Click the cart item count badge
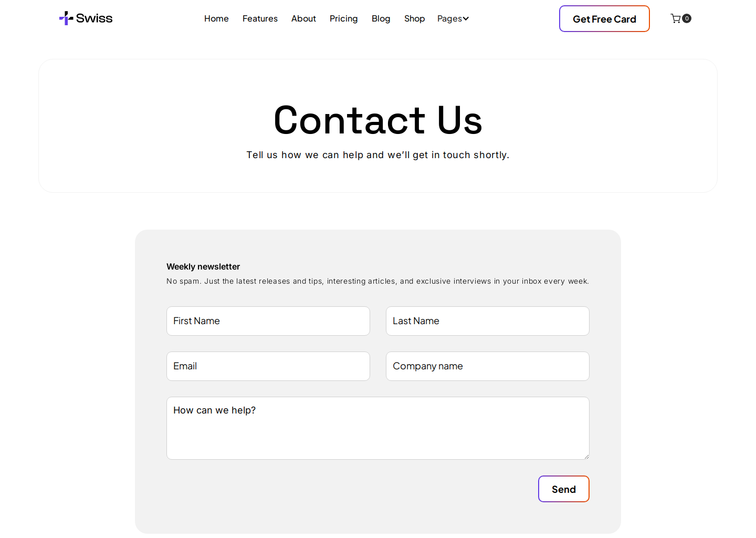The image size is (756, 538). point(687,18)
